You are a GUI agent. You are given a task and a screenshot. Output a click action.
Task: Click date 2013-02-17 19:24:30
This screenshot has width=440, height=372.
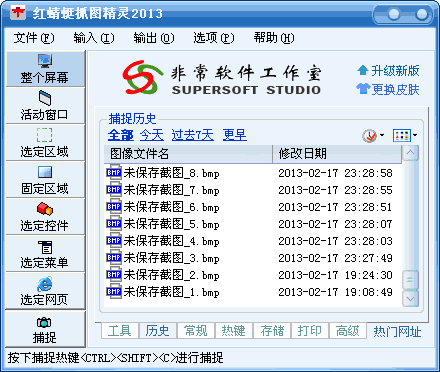click(335, 275)
